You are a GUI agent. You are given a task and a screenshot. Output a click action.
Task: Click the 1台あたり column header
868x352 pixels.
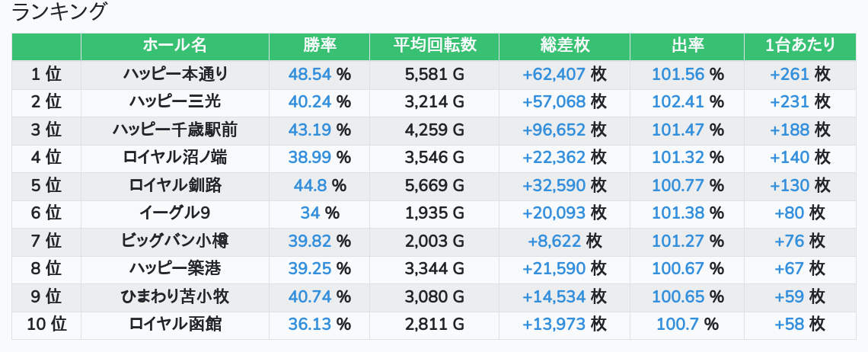[x=799, y=46]
